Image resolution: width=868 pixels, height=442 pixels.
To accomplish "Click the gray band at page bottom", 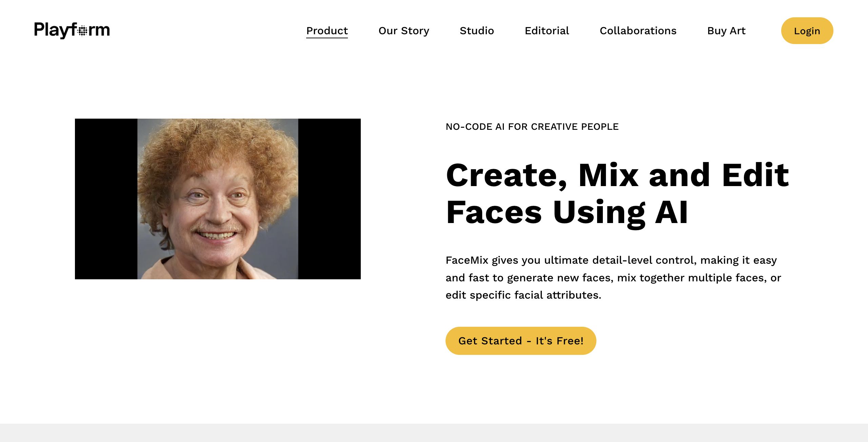I will (x=434, y=433).
